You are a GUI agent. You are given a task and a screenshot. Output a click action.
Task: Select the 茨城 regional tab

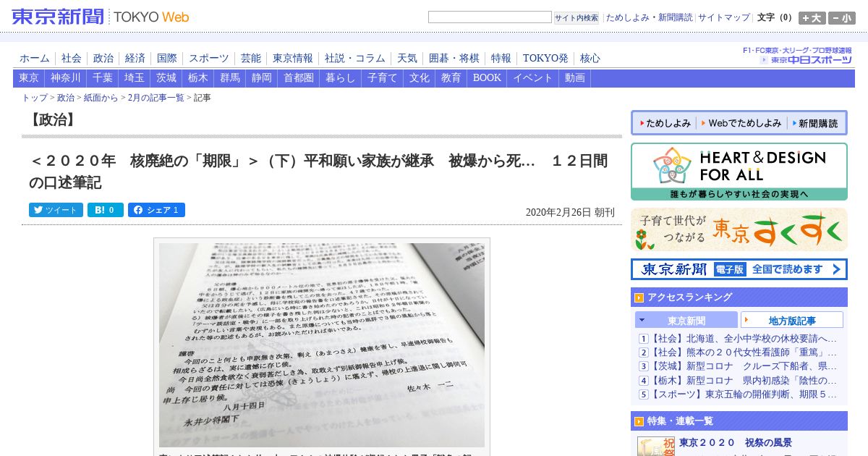[166, 78]
